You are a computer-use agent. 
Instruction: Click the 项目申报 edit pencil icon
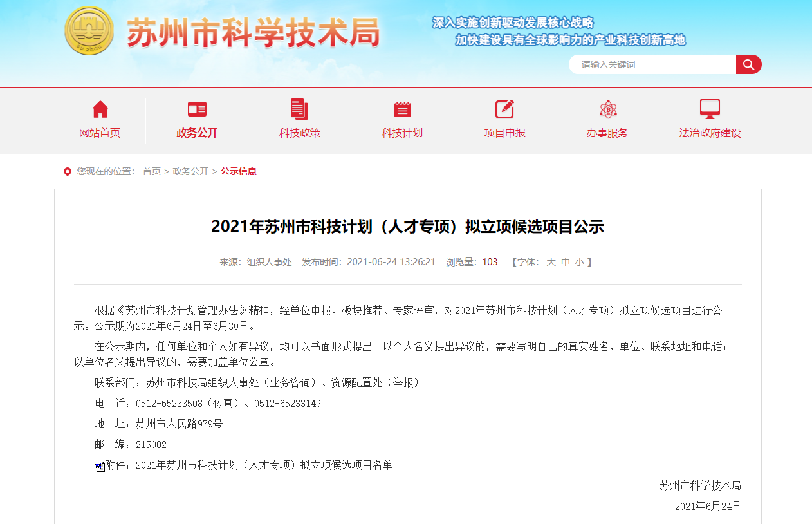tap(505, 109)
